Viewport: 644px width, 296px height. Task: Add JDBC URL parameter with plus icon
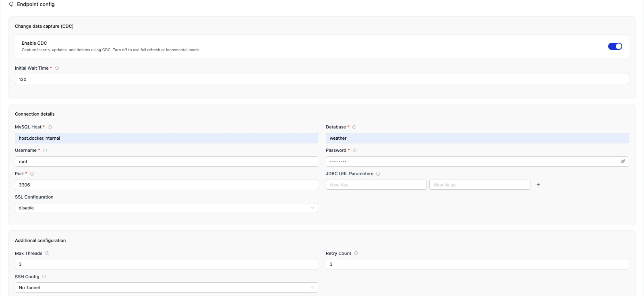[x=538, y=185]
